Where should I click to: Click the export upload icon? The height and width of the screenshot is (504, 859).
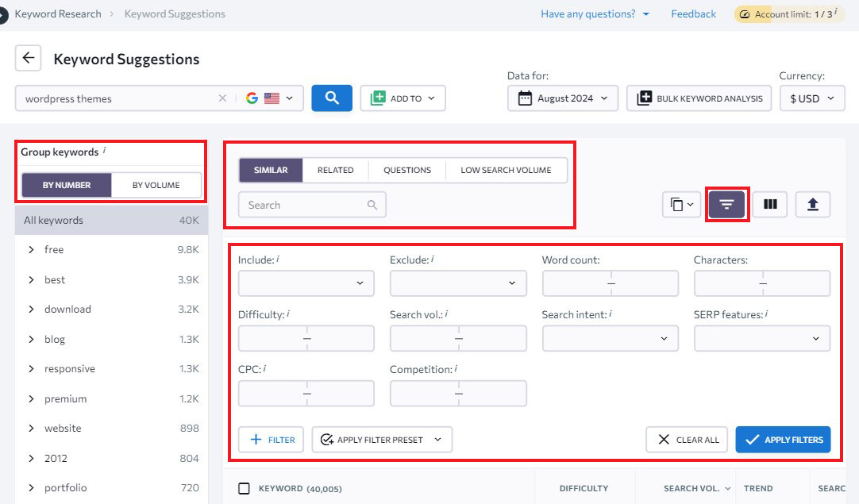[812, 204]
